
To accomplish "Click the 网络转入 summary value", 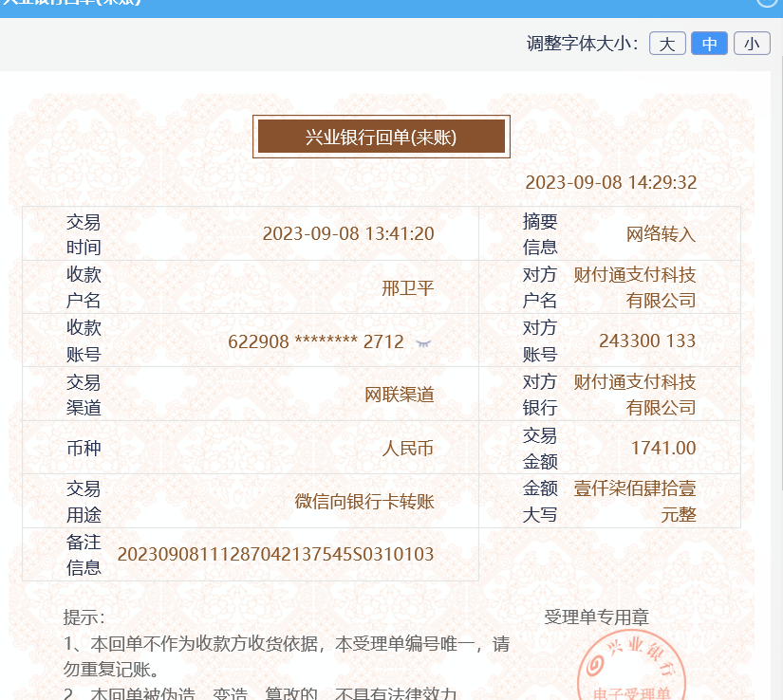I will coord(661,234).
